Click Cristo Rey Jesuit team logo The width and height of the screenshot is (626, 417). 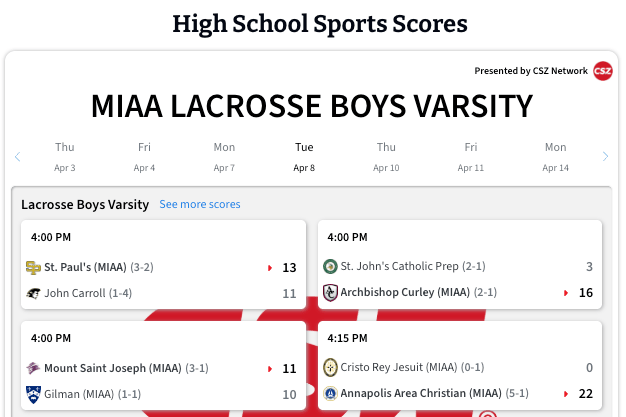point(330,367)
